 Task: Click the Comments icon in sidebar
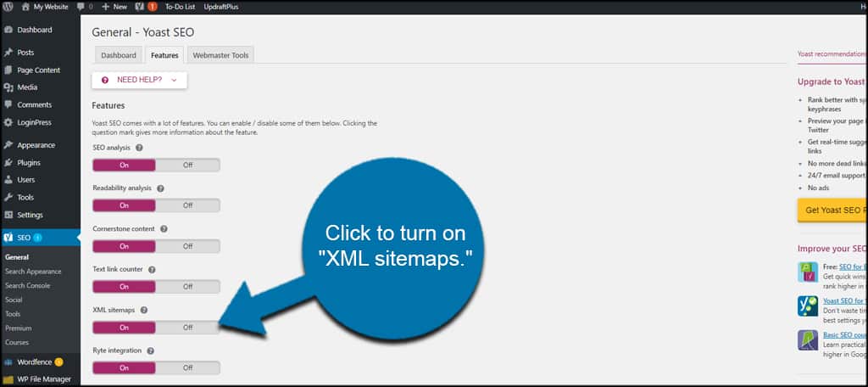8,104
